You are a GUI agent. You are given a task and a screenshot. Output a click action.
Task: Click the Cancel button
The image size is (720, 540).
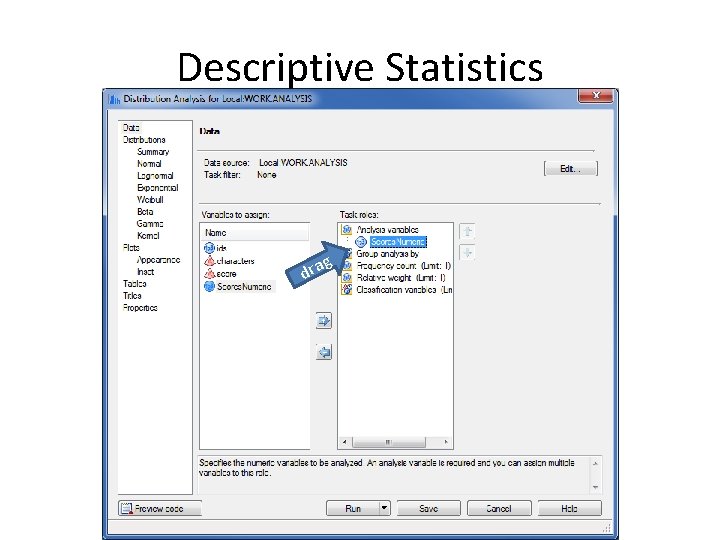pyautogui.click(x=499, y=508)
